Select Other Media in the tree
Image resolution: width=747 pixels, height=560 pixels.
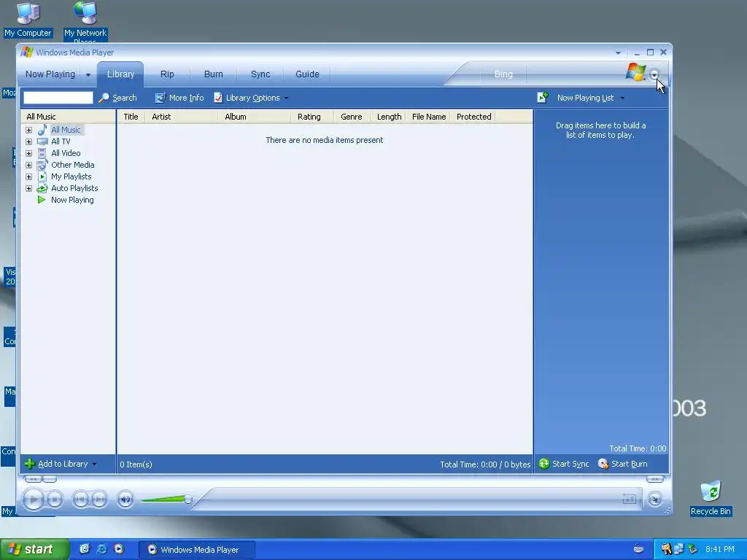(72, 165)
